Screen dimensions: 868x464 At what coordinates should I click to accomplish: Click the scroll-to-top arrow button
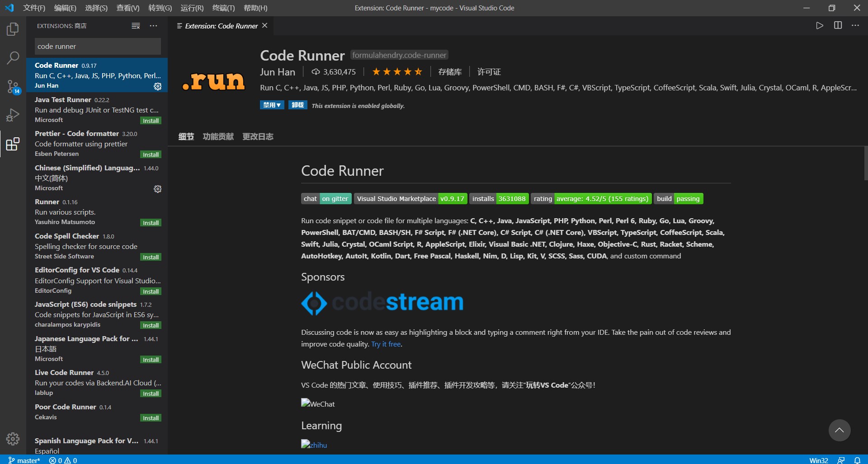pos(840,431)
